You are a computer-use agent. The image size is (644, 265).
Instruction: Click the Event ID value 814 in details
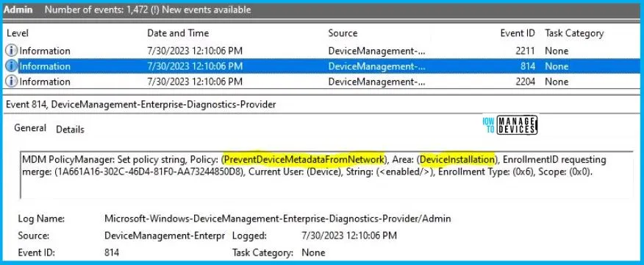pos(112,252)
